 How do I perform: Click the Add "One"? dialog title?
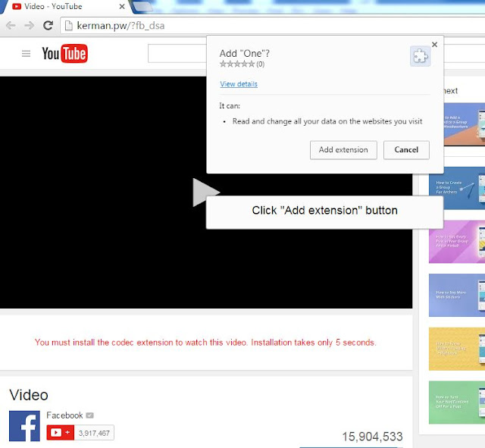tap(244, 54)
